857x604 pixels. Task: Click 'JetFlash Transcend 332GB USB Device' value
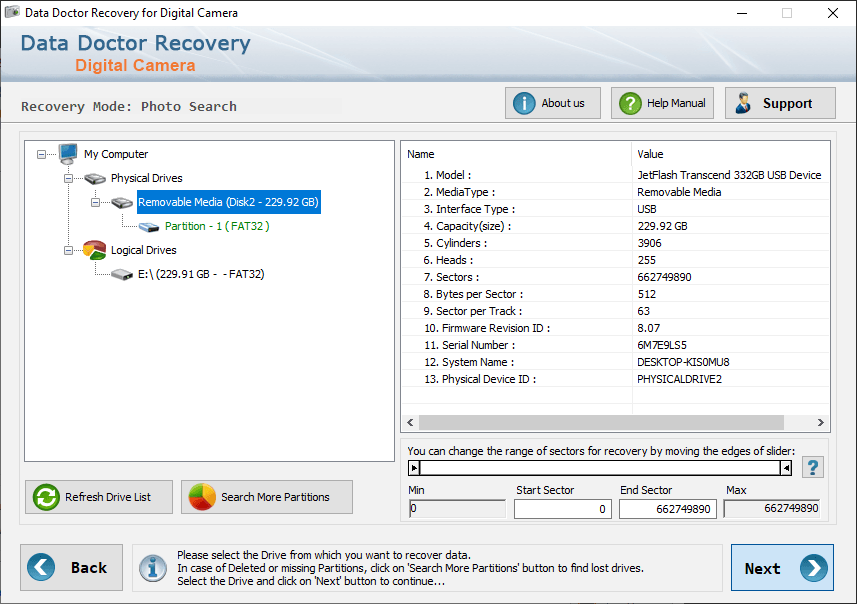(x=729, y=175)
